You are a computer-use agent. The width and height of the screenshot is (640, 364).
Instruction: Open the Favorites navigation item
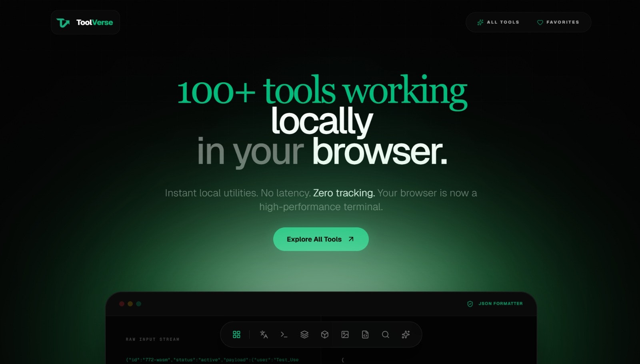(x=558, y=22)
